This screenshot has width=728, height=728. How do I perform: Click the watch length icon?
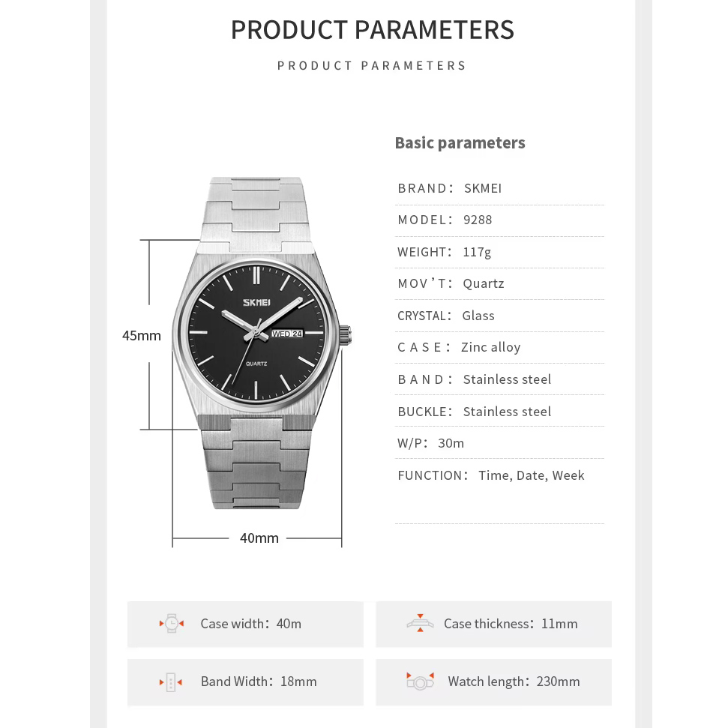tap(420, 681)
